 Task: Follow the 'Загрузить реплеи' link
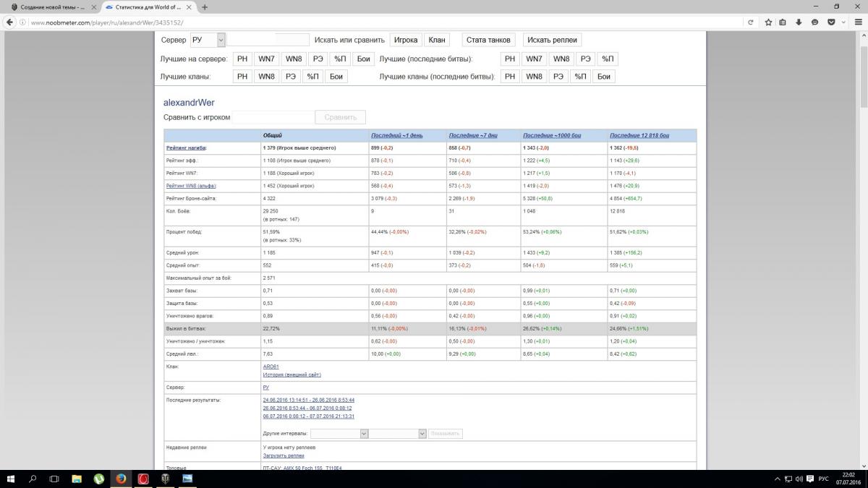pyautogui.click(x=284, y=455)
